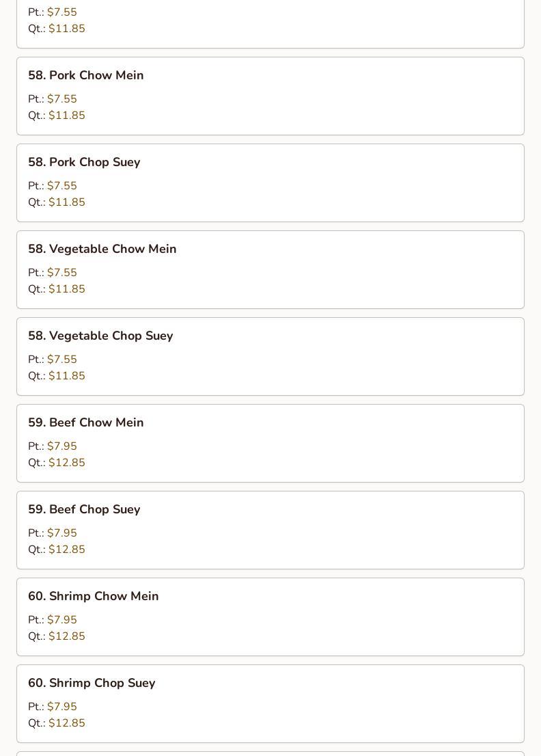Click the topmost partially visible quart price $11.85
This screenshot has width=541, height=756.
pos(67,29)
